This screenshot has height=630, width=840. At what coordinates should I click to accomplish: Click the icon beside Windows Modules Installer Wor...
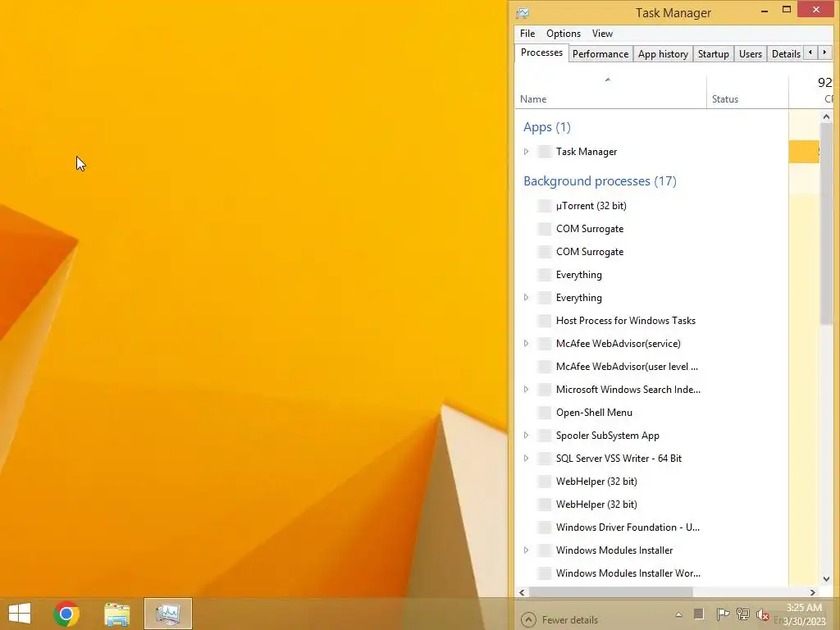[x=545, y=573]
